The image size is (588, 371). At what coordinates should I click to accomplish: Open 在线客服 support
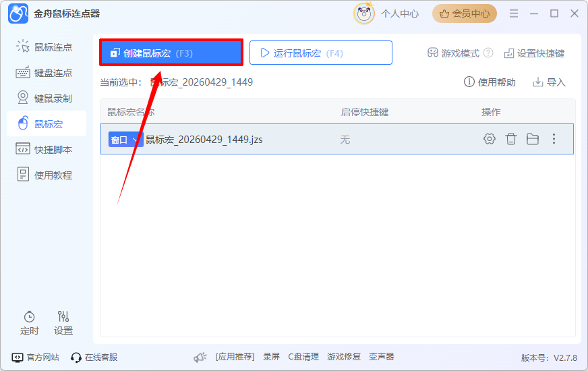94,357
